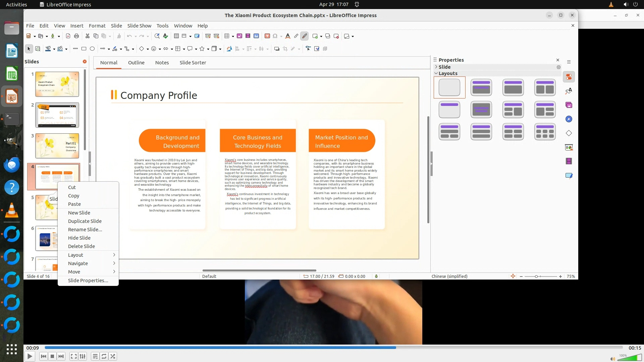Click the Insert Chart icon

pyautogui.click(x=256, y=36)
